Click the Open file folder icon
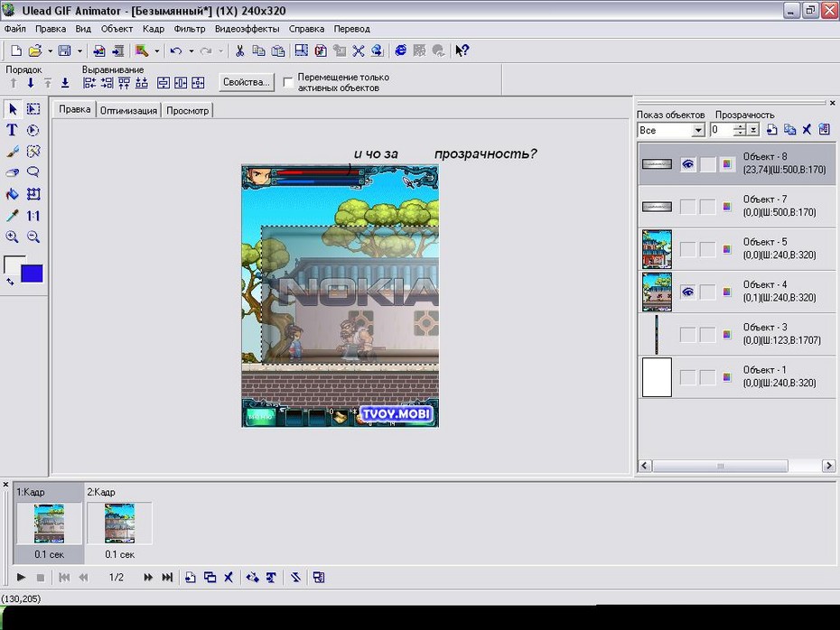 (35, 51)
